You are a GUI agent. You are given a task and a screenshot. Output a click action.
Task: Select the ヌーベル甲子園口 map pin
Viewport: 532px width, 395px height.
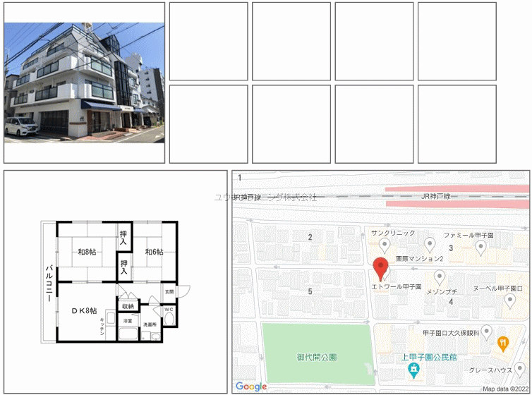point(509,300)
